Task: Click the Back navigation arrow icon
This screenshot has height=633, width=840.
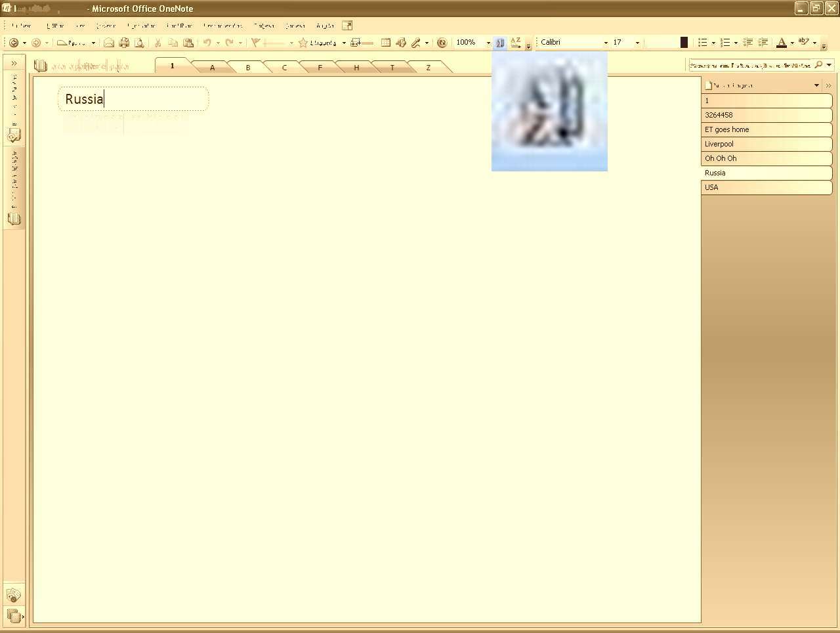Action: [x=14, y=43]
